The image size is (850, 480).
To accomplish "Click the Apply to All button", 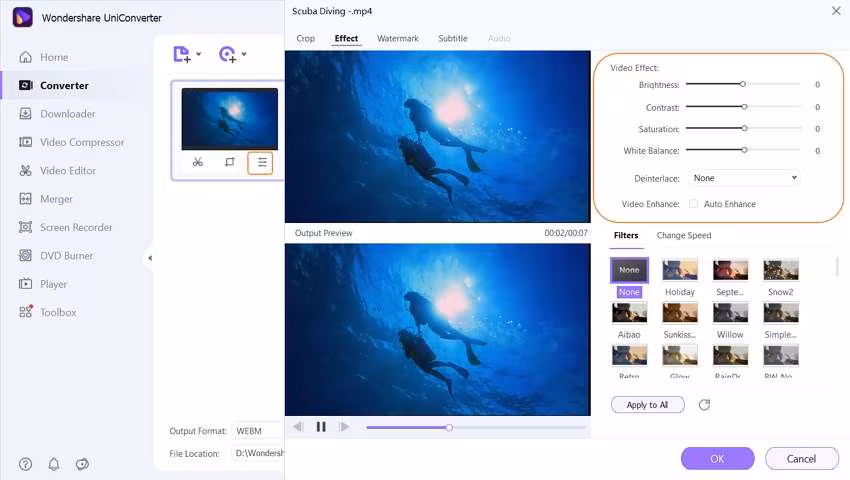I will (647, 405).
